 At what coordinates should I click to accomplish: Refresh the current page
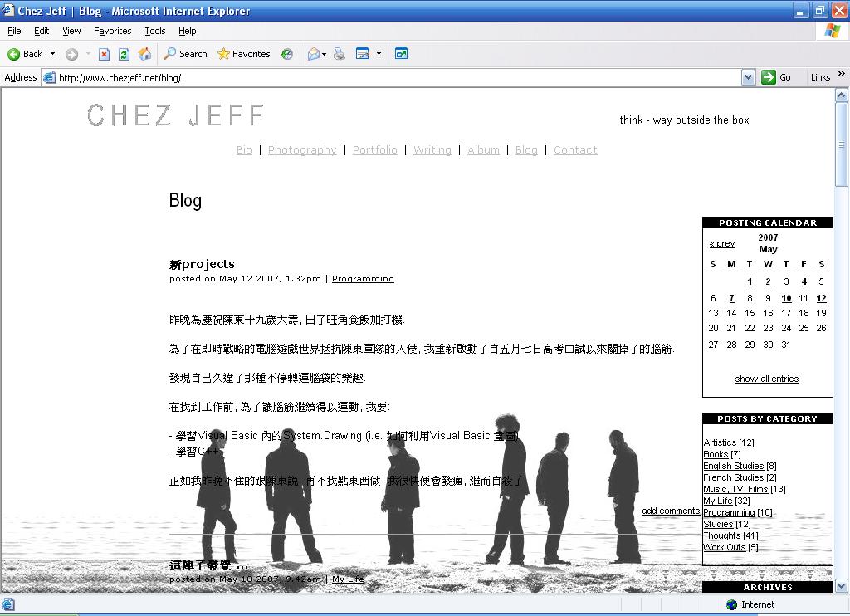point(124,54)
